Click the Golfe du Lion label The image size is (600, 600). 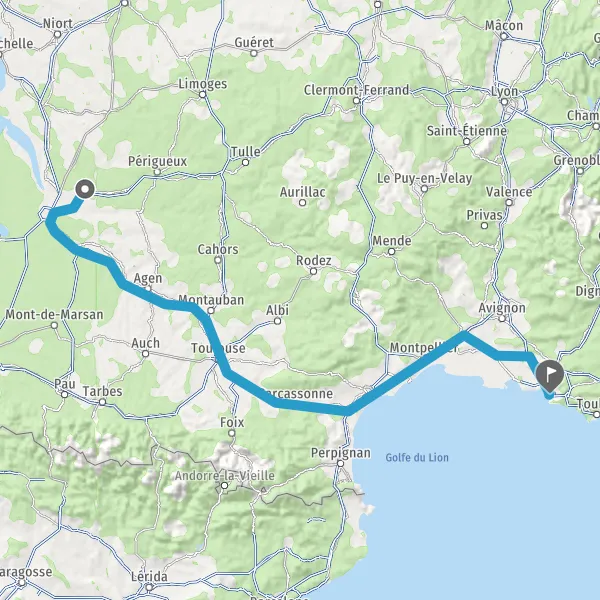(417, 457)
